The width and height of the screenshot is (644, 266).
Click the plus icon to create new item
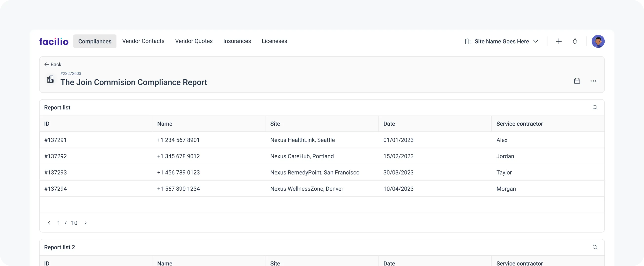pos(559,41)
